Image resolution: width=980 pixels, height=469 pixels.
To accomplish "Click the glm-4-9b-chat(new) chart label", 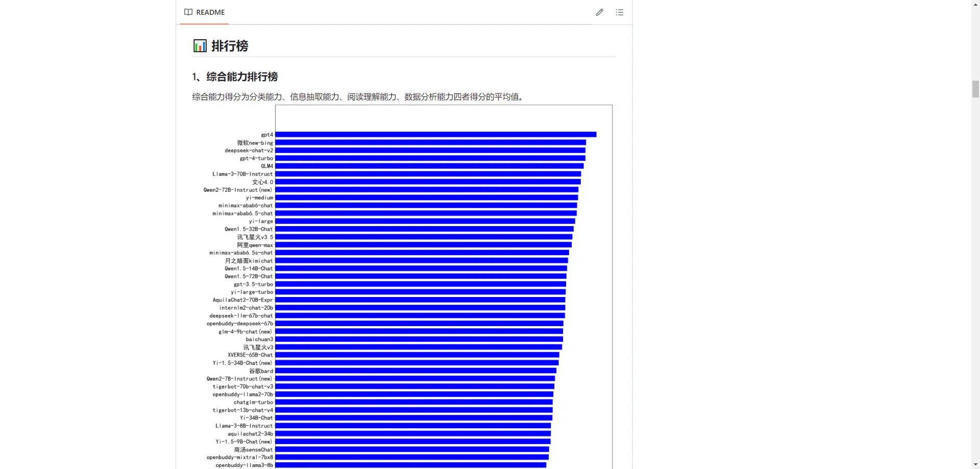I will pyautogui.click(x=246, y=332).
